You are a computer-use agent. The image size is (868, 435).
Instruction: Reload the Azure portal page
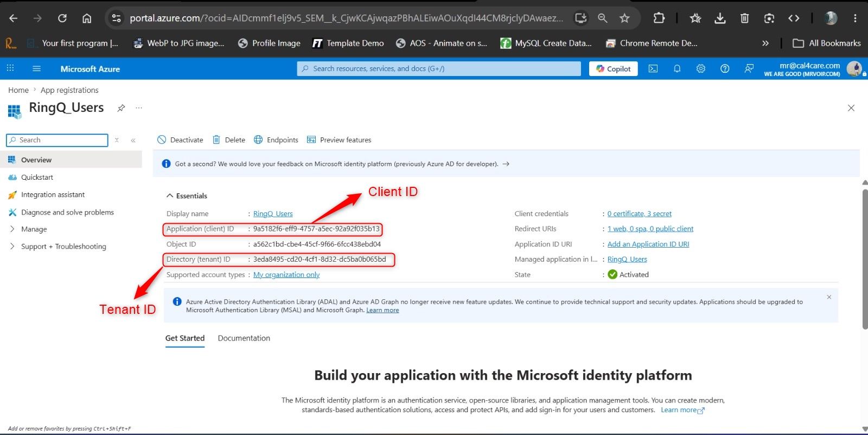click(62, 18)
